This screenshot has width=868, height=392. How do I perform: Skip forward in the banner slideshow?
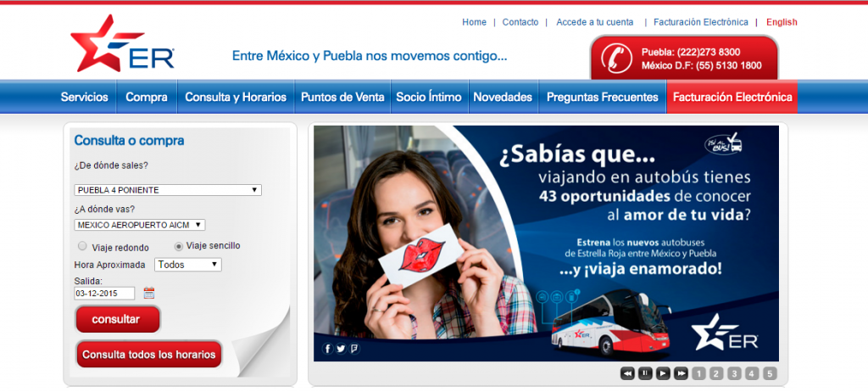681,373
